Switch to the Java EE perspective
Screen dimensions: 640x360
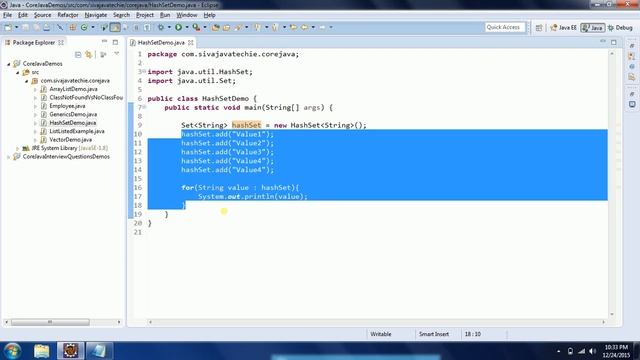[563, 28]
